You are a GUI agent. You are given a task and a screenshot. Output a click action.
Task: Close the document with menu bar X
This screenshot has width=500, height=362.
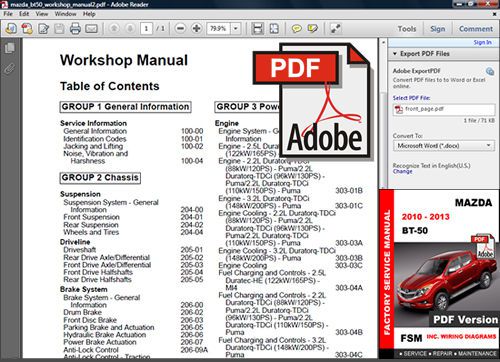coord(495,14)
